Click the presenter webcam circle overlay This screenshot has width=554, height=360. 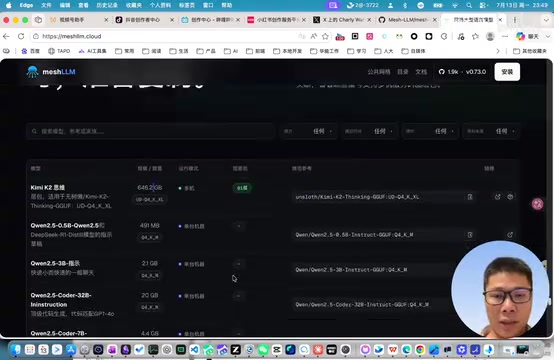pos(501,289)
